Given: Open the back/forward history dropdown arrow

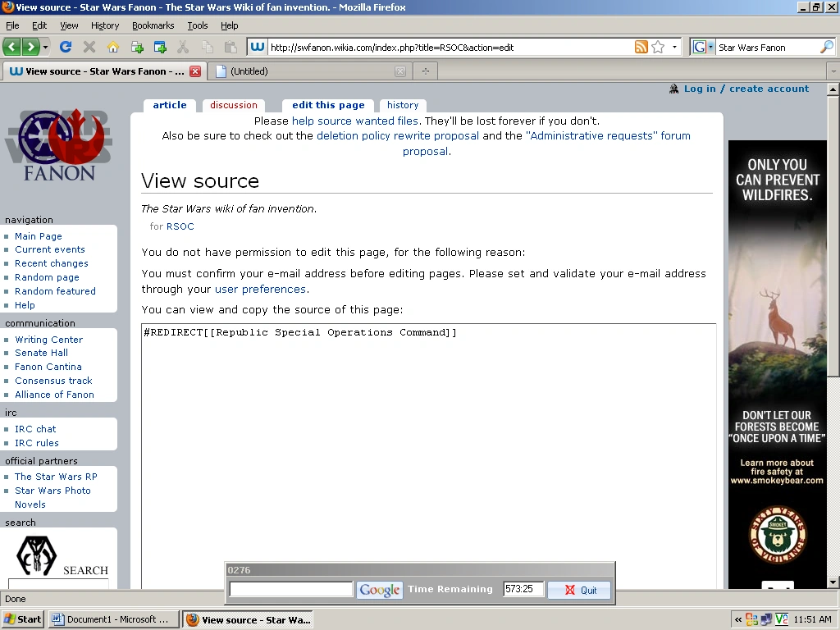Looking at the screenshot, I should click(46, 47).
